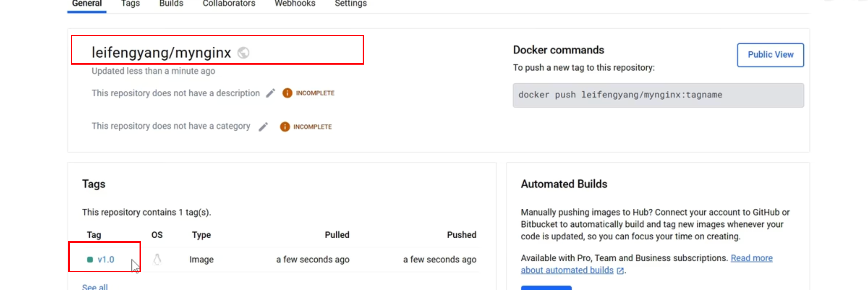Select the General tab
Viewport: 868px width, 290px height.
86,4
